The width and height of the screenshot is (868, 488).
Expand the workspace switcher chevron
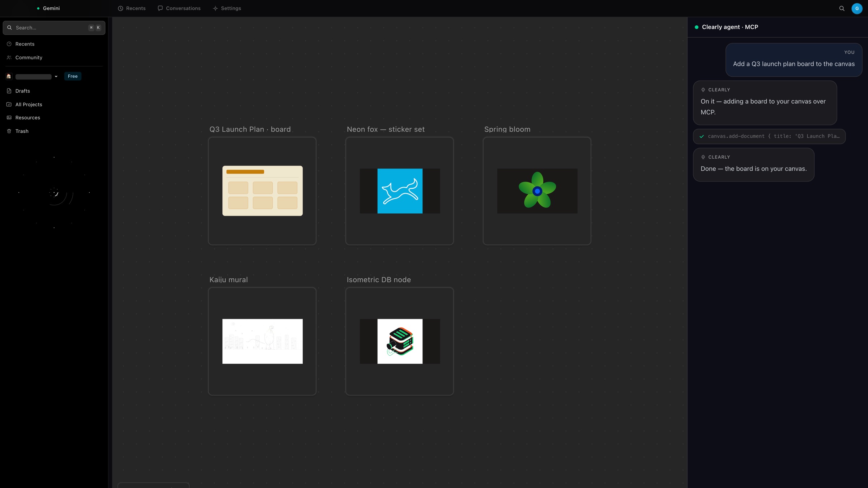click(56, 76)
